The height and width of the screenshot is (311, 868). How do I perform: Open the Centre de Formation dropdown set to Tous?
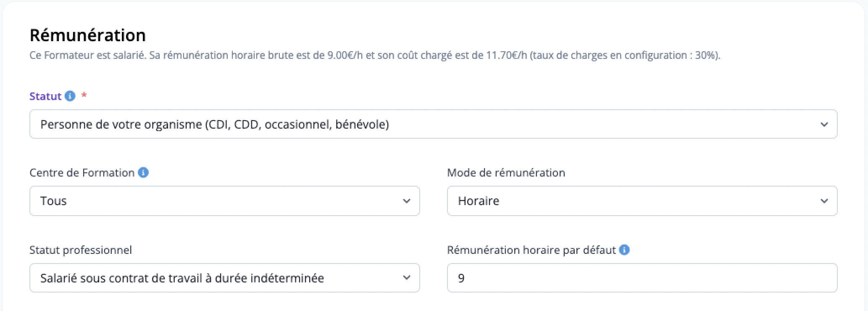pos(224,201)
